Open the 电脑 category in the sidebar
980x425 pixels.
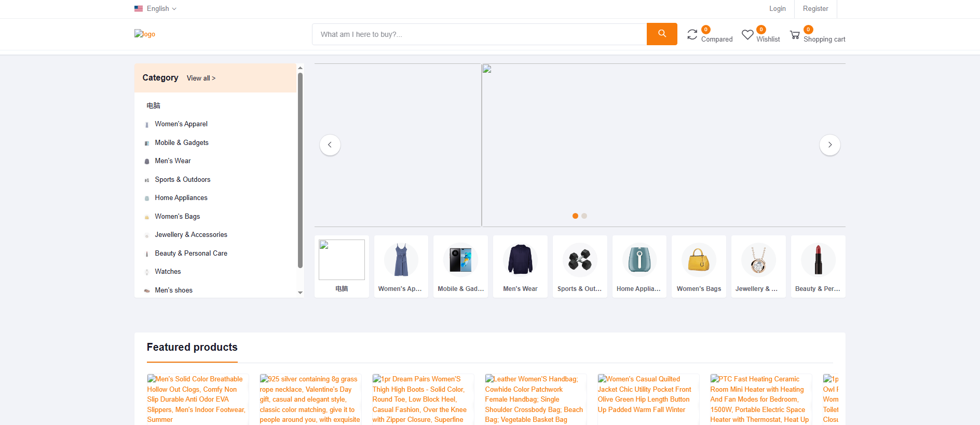(x=154, y=105)
